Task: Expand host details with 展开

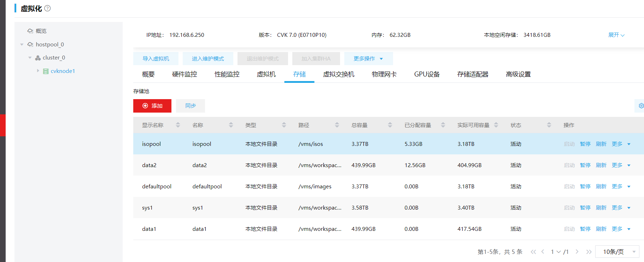Action: click(x=616, y=35)
